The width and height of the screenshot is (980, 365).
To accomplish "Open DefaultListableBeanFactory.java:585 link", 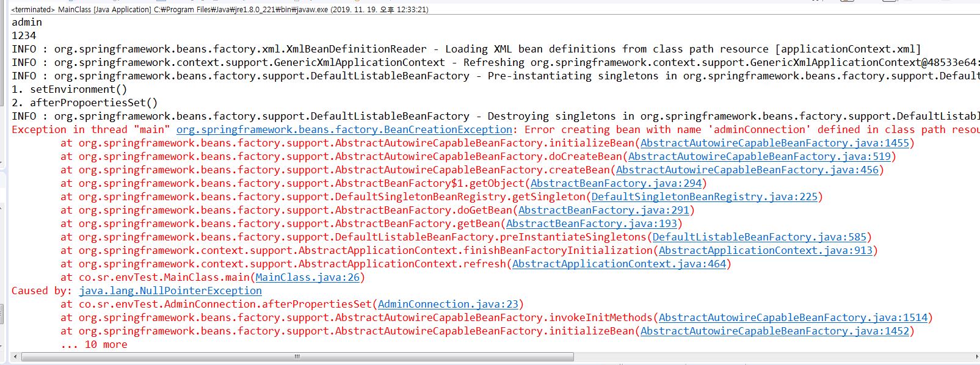I will pyautogui.click(x=760, y=237).
